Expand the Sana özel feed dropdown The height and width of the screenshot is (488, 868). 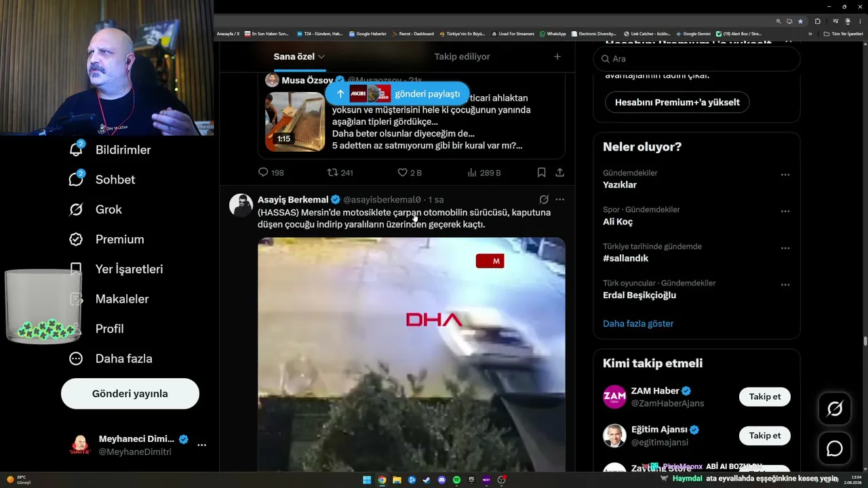[x=321, y=57]
